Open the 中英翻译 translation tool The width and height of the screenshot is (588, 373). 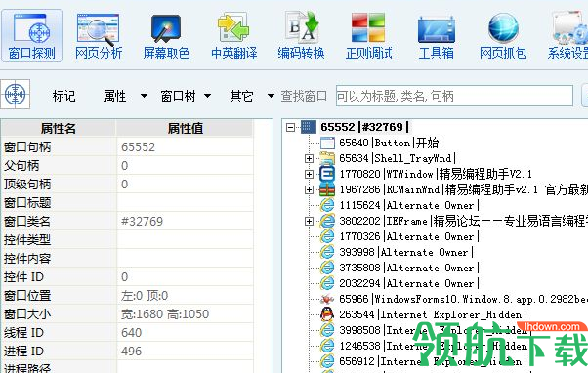(234, 35)
